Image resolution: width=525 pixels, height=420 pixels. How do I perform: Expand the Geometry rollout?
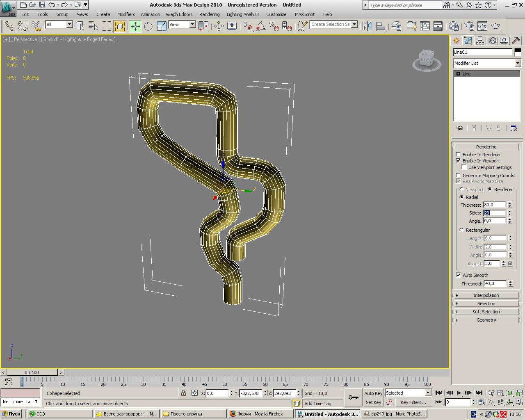pos(486,320)
